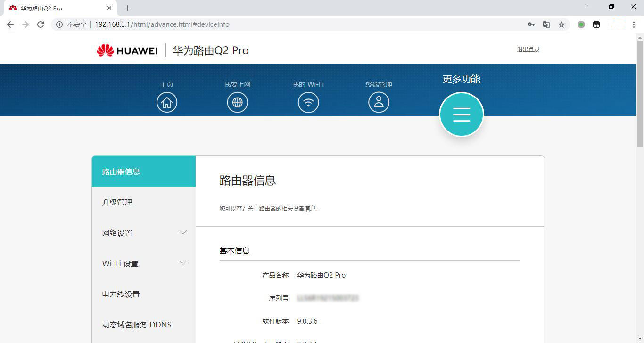Click the 我的 Wi-Fi label
Image resolution: width=644 pixels, height=343 pixels.
(308, 84)
